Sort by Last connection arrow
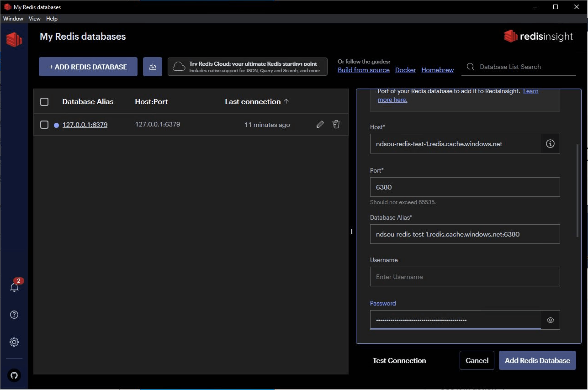Viewport: 588px width, 390px height. click(286, 101)
